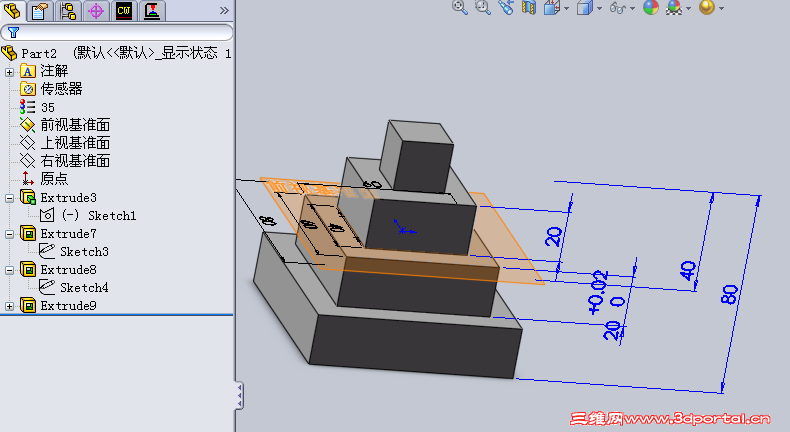Select the material item labeled 35
790x432 pixels.
47,107
